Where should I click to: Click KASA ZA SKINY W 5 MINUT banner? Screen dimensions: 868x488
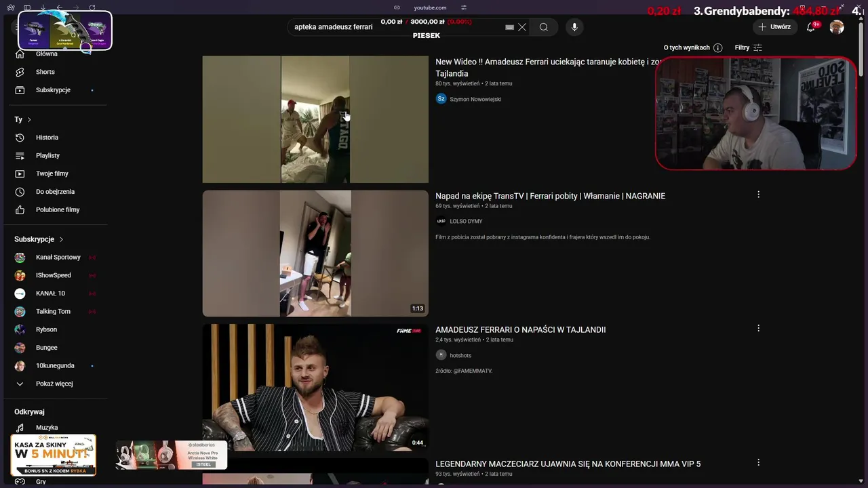pos(53,455)
